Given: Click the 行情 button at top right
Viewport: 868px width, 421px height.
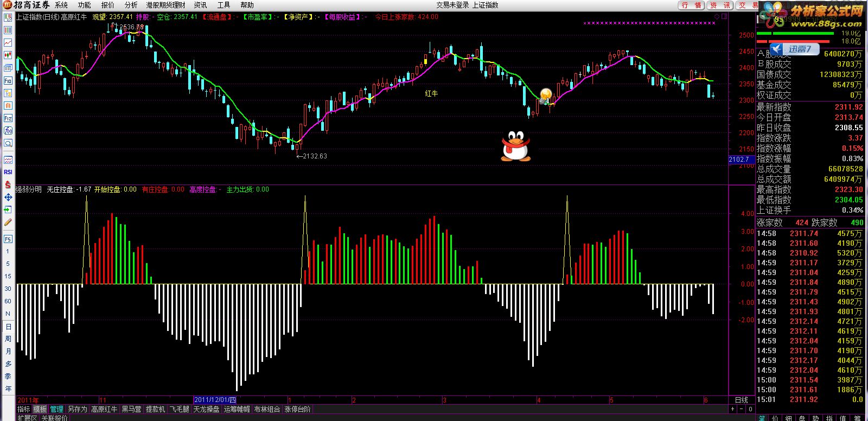Looking at the screenshot, I should (692, 5).
